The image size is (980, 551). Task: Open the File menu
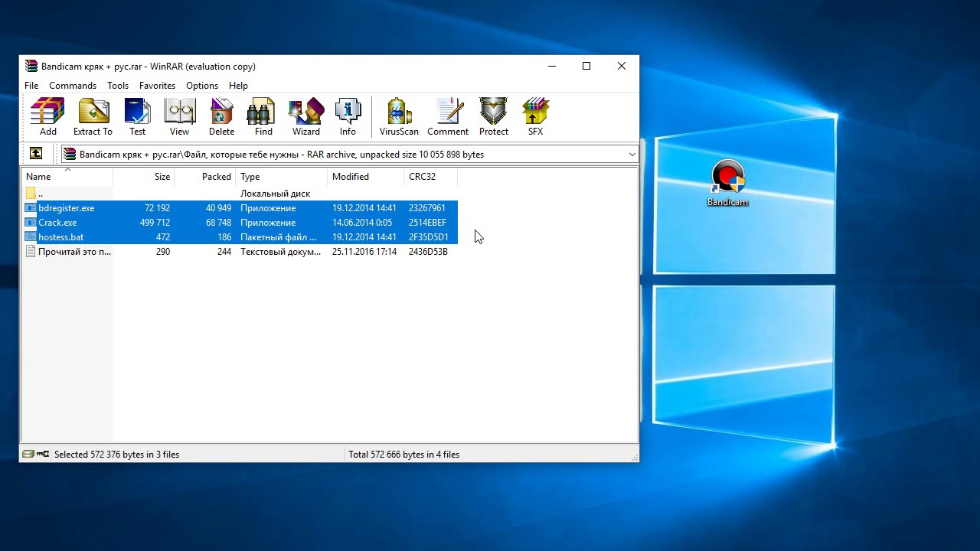coord(31,86)
